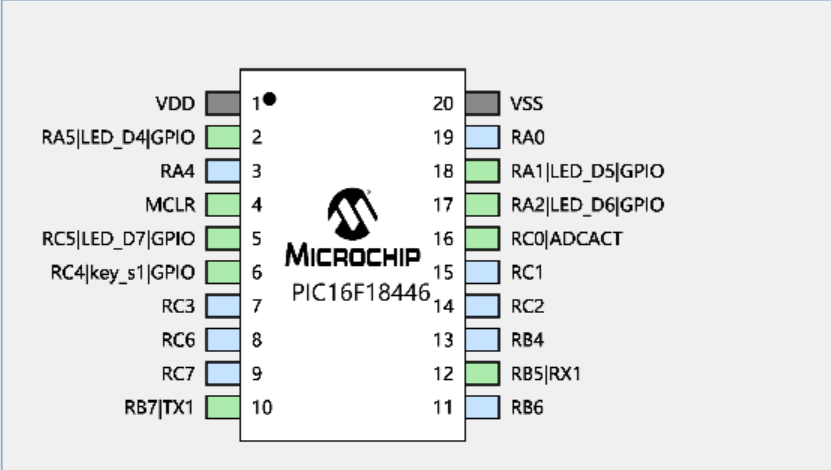Click the RC0|ADCACT label
831x470 pixels.
click(567, 239)
